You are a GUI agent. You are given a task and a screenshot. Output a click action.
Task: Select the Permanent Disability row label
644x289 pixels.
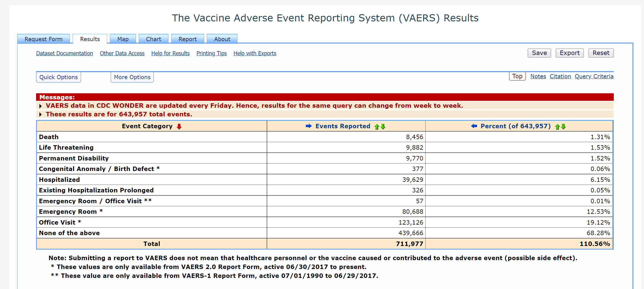[74, 158]
